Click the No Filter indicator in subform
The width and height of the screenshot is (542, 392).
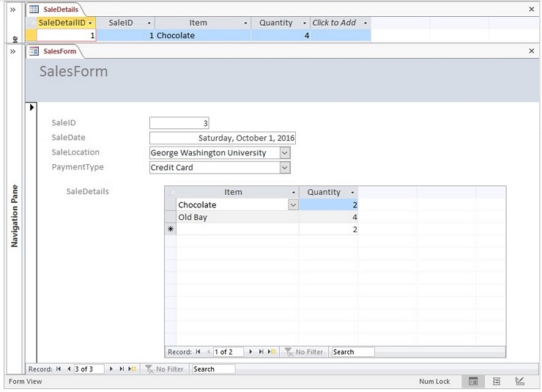[304, 352]
